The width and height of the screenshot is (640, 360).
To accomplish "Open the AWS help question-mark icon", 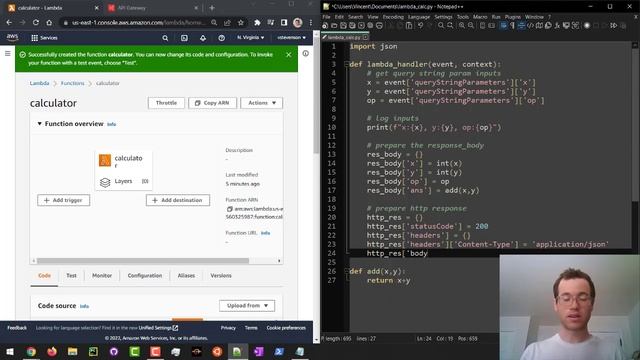I will [x=221, y=38].
